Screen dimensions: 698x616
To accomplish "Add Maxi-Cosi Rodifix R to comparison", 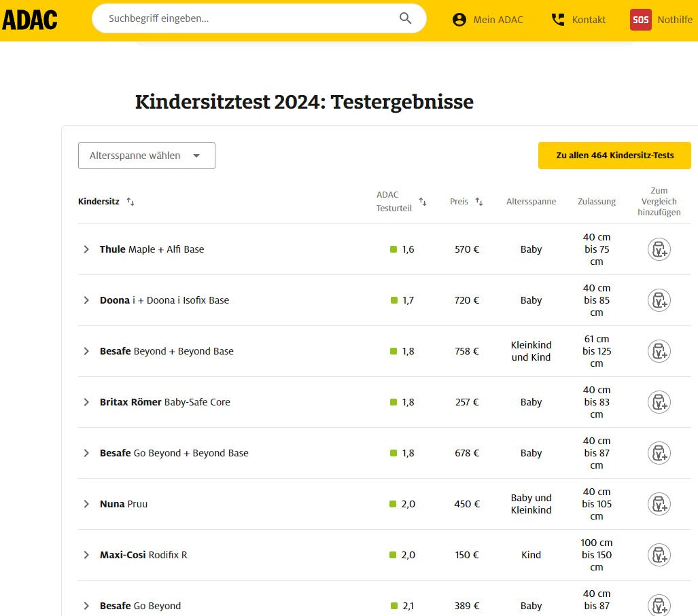I will click(x=658, y=555).
